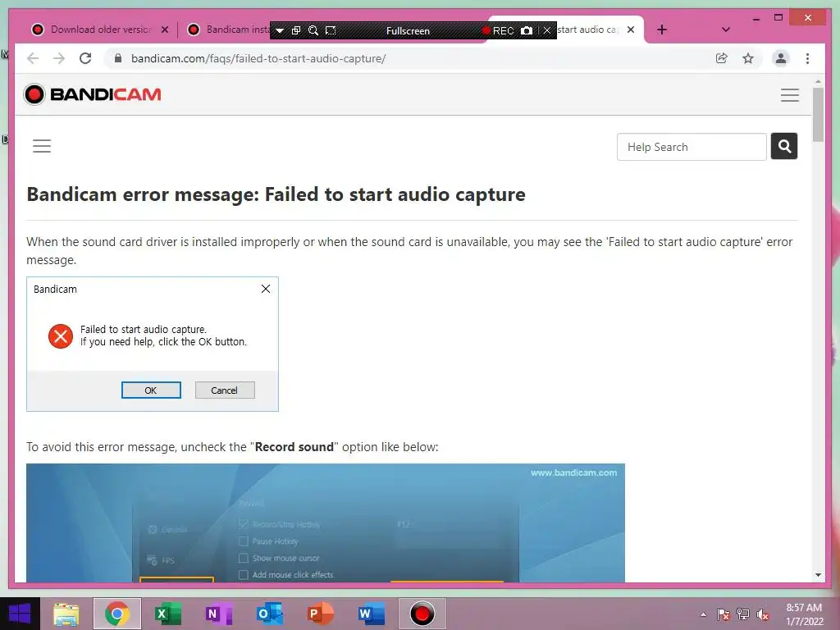Click the Action Center flag tray icon
840x630 pixels.
tap(724, 614)
